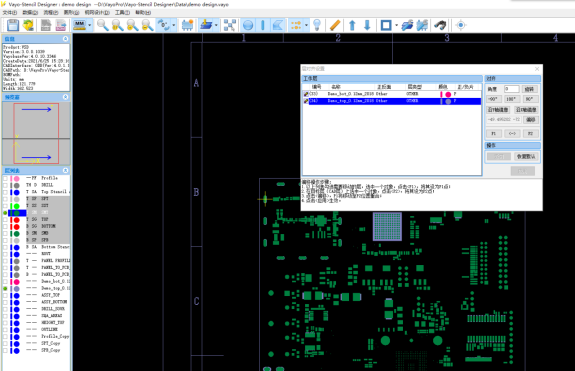
Task: Click the blue up arrow icon
Action: [352, 25]
